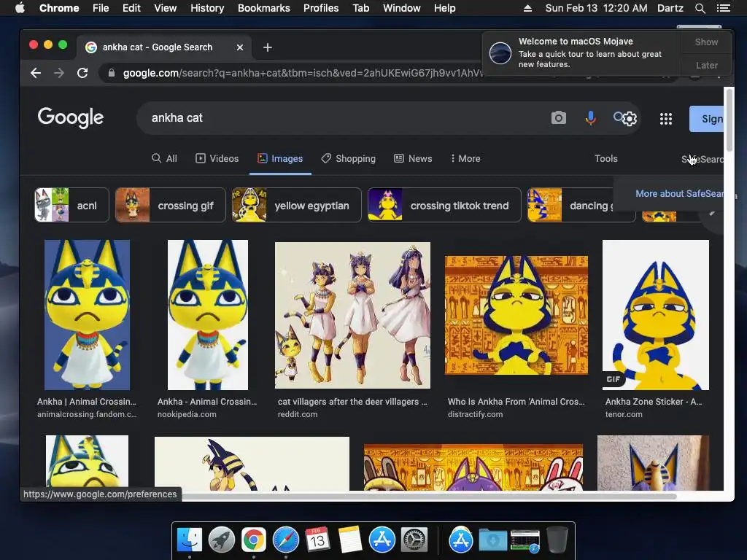The height and width of the screenshot is (560, 747).
Task: Open More about SafeSearch link
Action: (x=679, y=194)
